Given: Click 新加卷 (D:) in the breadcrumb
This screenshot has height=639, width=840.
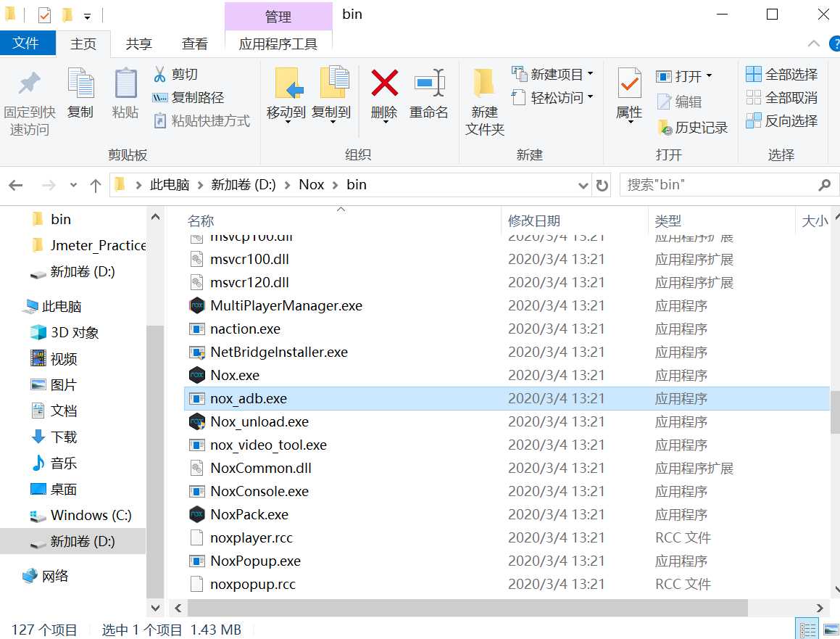Looking at the screenshot, I should 244,185.
